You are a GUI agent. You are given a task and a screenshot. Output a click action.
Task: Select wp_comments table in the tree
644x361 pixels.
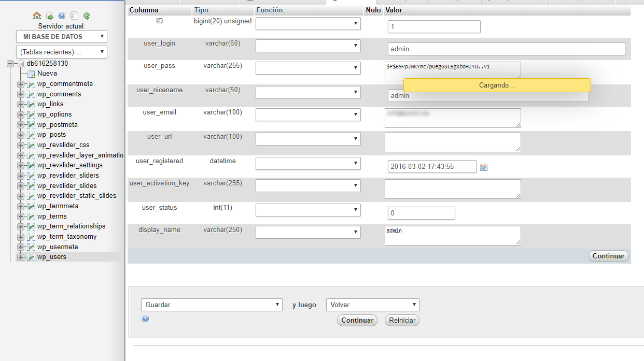point(59,94)
